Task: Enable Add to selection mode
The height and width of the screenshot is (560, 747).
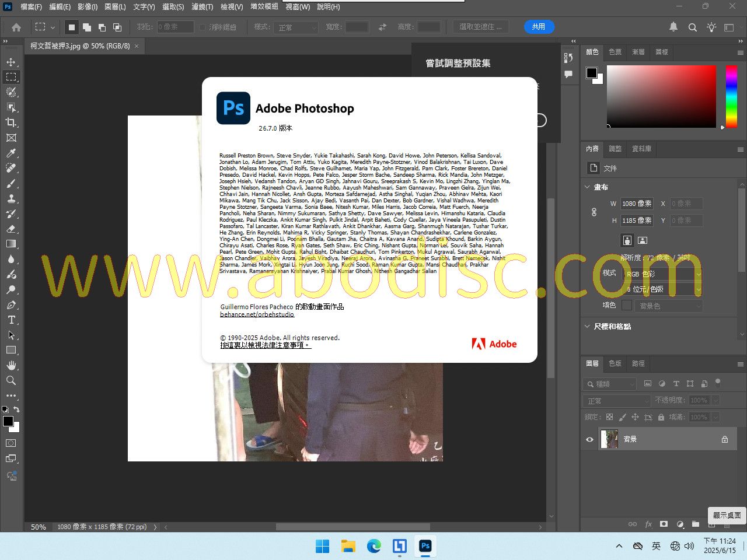Action: point(86,27)
